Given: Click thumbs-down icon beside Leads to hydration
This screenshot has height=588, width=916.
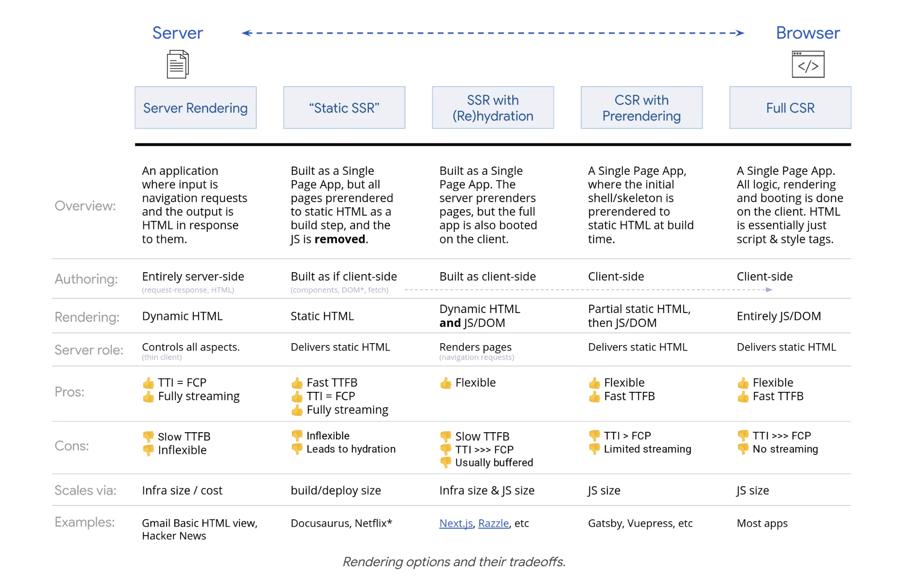Looking at the screenshot, I should tap(297, 449).
